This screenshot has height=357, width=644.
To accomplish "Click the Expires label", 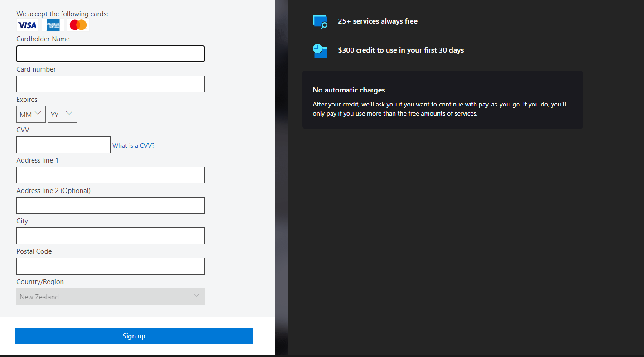I will [x=27, y=100].
